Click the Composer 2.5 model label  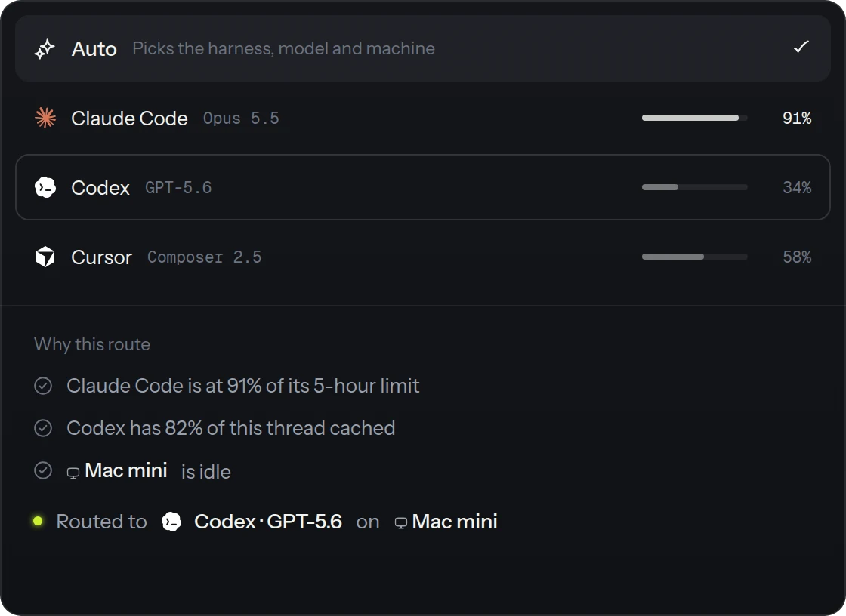(205, 257)
